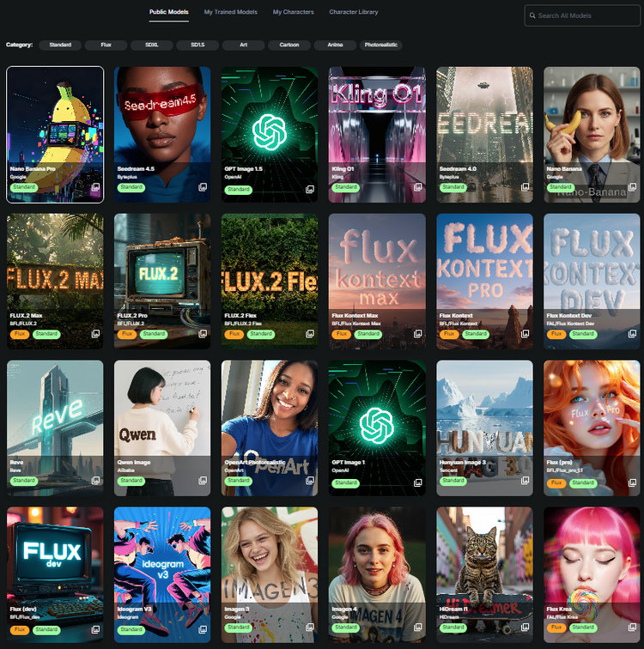Open the Character Library tab
The width and height of the screenshot is (644, 649).
(x=354, y=12)
